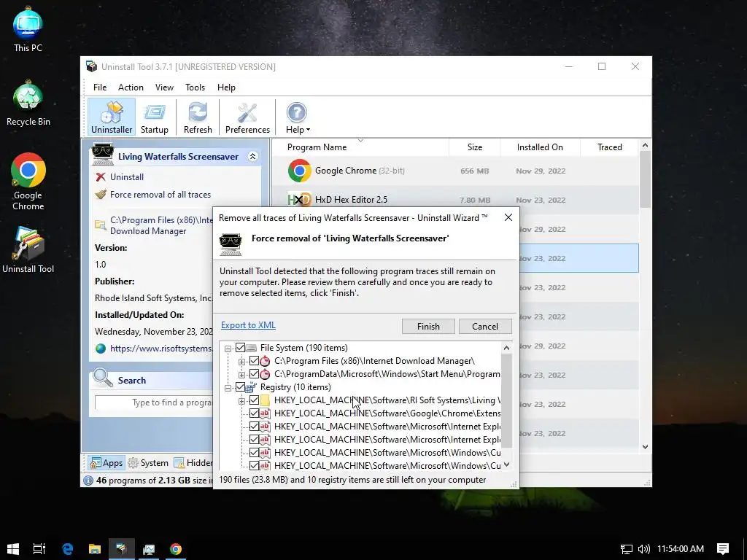747x560 pixels.
Task: Click the program list scroll-down arrow
Action: 645,447
